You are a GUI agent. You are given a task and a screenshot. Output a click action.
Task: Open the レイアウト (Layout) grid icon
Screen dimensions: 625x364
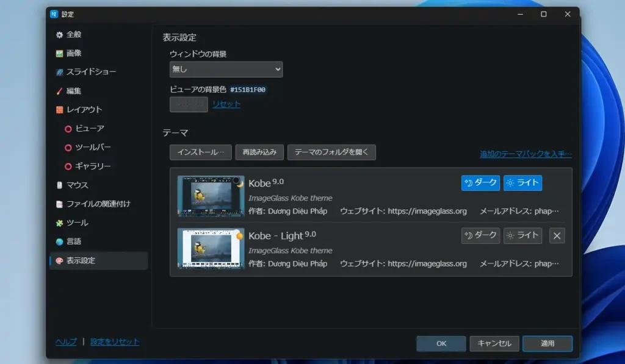coord(59,108)
